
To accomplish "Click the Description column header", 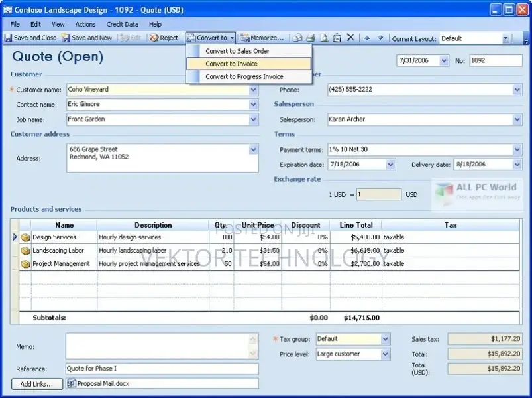I will coord(153,225).
